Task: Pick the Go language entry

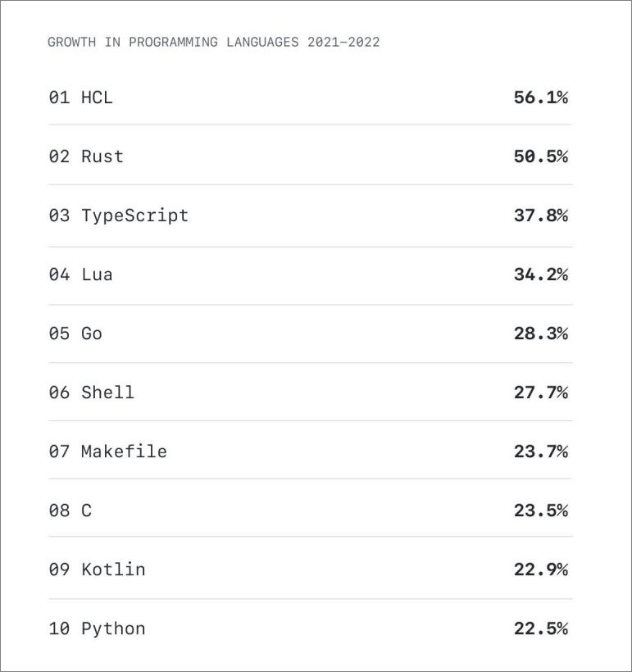Action: (x=91, y=334)
